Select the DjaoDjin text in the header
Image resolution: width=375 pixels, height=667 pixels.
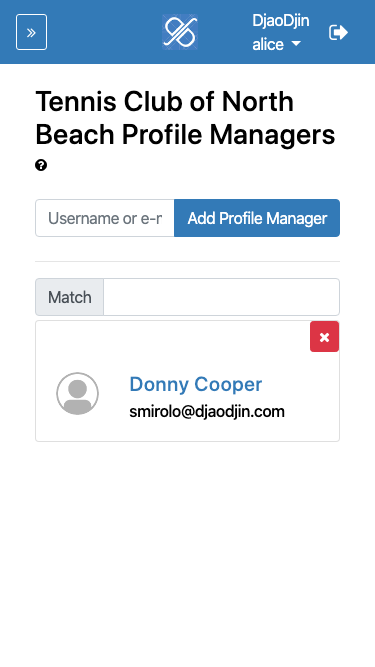coord(281,20)
